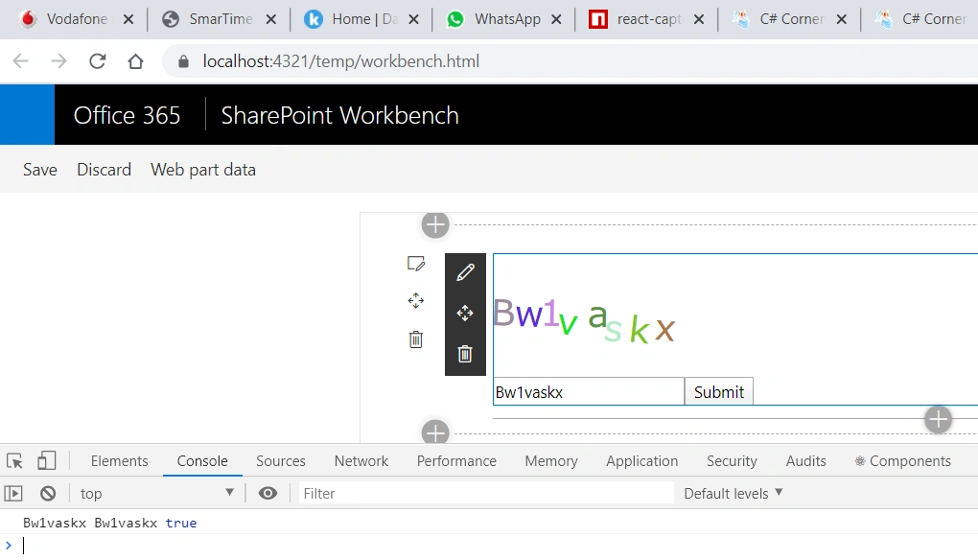
Task: Reload the page using refresh icon
Action: click(97, 61)
